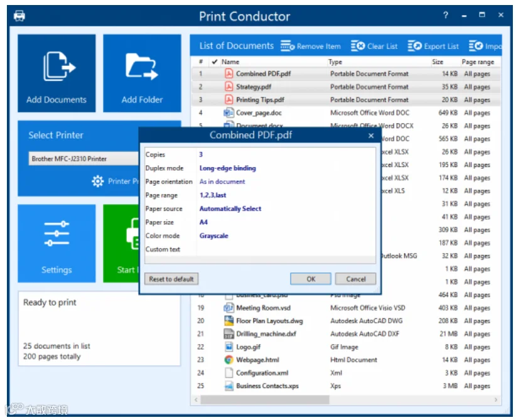The height and width of the screenshot is (420, 516).
Task: Click the DWG icon of Floor Plan Layouts.dwg
Action: pyautogui.click(x=228, y=321)
